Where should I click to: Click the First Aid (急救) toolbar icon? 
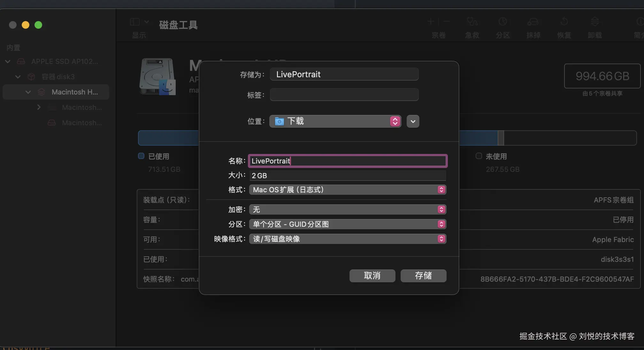472,22
